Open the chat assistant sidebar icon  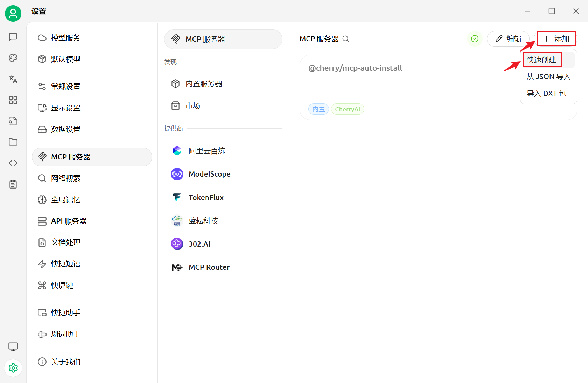point(13,37)
